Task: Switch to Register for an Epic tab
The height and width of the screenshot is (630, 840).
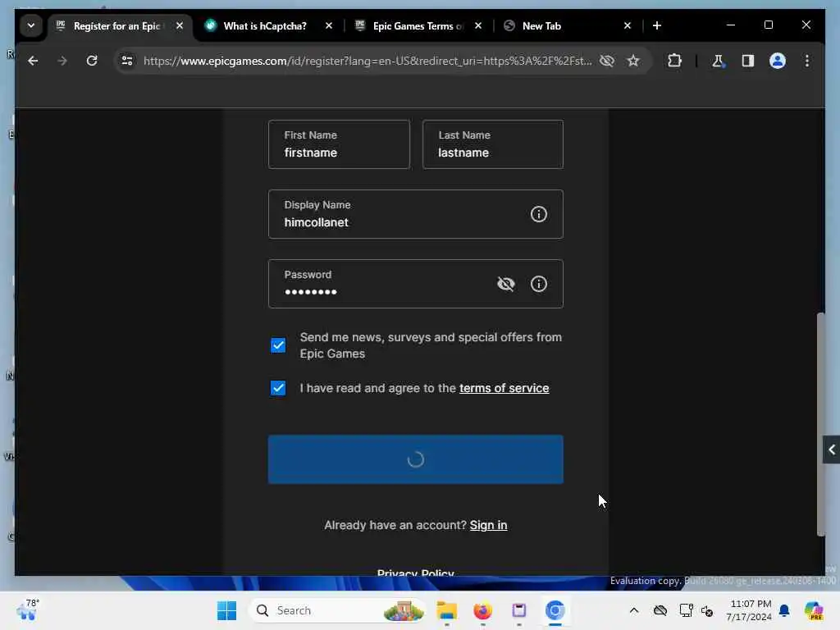Action: pyautogui.click(x=116, y=25)
